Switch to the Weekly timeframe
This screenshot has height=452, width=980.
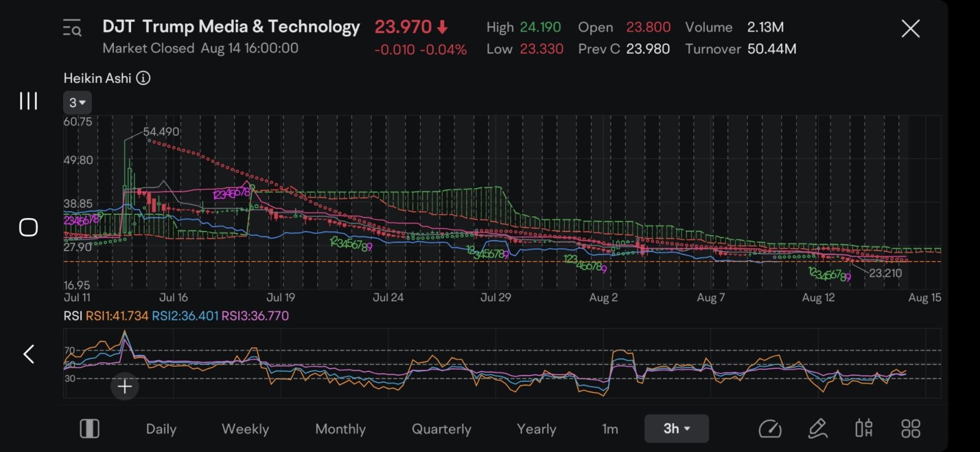[245, 429]
